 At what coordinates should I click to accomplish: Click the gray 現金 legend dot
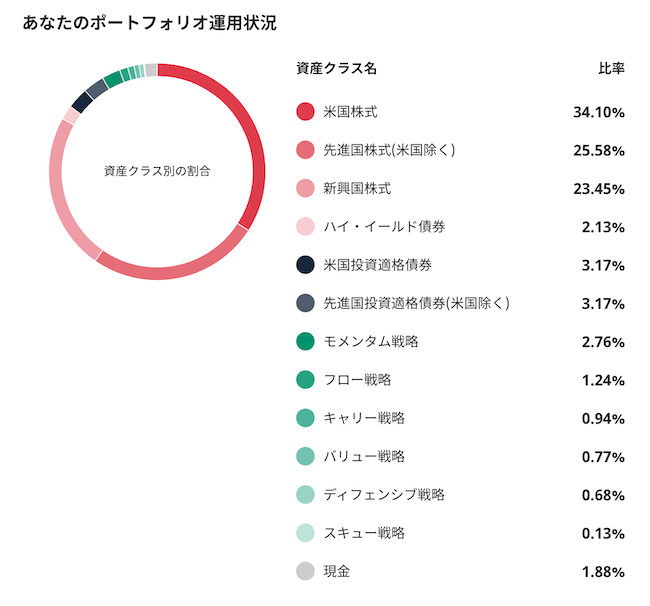305,571
